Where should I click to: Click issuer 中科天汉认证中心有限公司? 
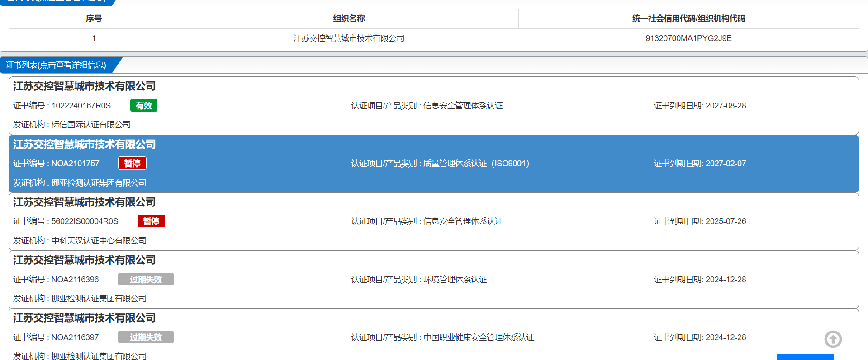point(99,241)
